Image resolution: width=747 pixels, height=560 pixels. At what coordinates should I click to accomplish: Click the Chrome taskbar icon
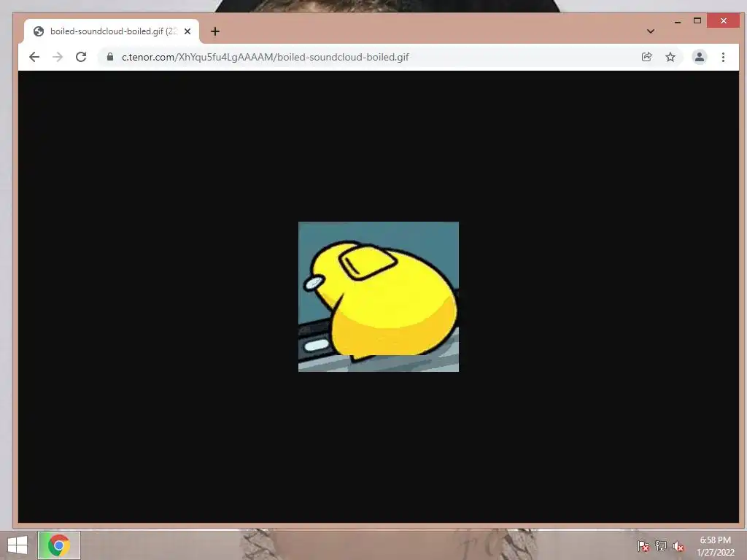59,545
